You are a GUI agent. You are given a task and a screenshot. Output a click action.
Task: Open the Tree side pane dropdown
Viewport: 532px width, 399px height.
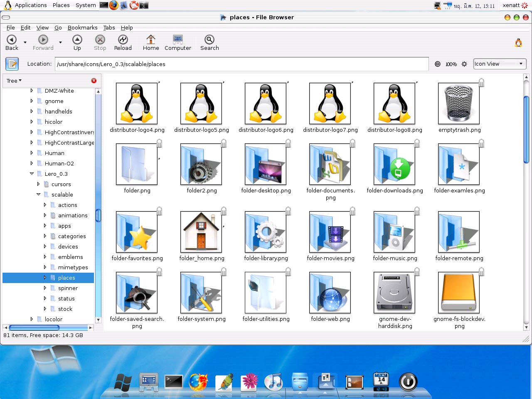tap(14, 81)
